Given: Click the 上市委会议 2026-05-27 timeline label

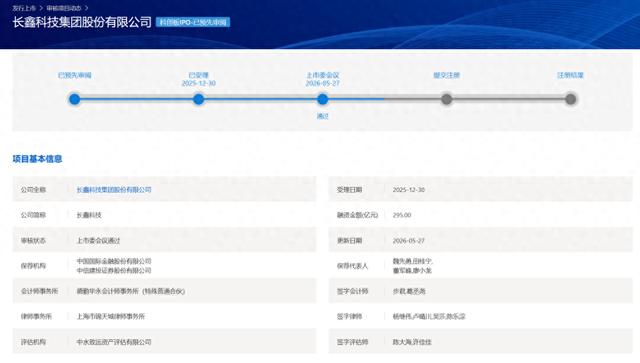Looking at the screenshot, I should (322, 79).
